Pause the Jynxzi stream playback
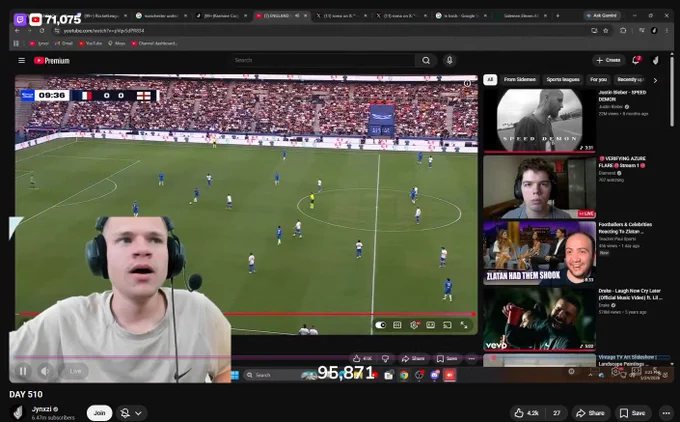 [23, 371]
